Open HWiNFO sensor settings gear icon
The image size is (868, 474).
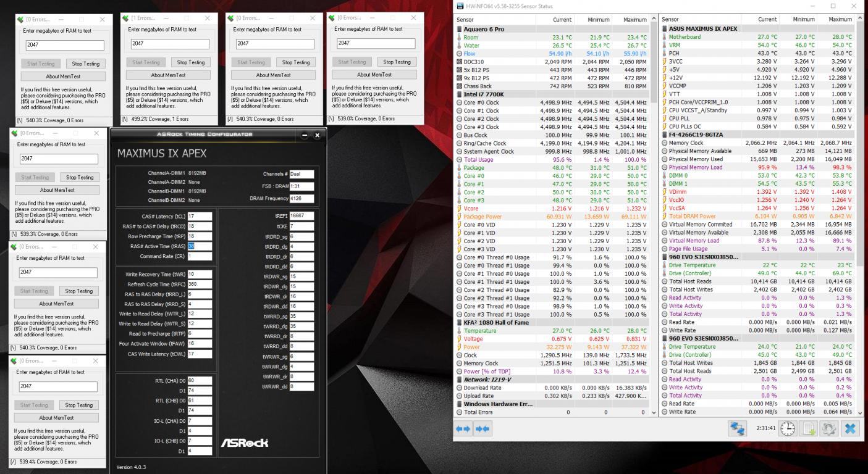pyautogui.click(x=828, y=428)
